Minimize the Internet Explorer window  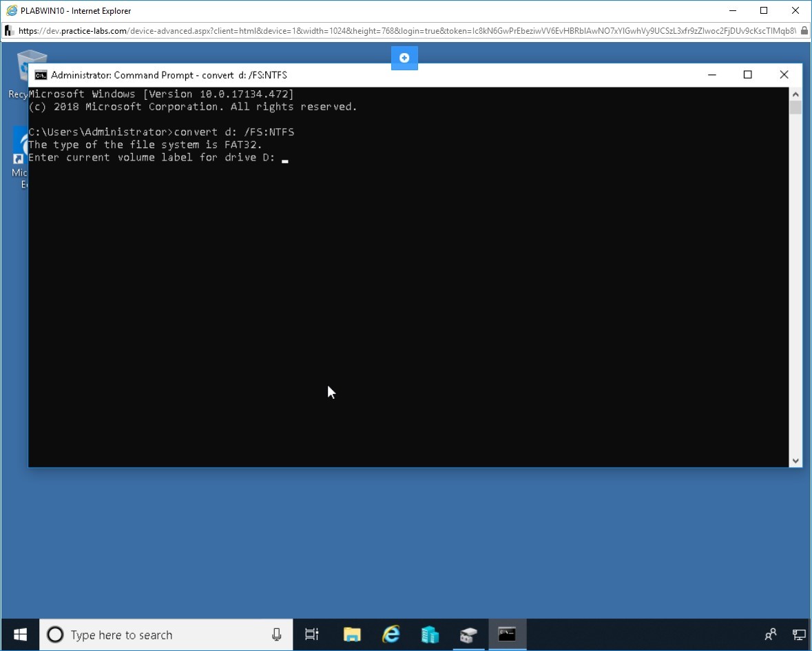tap(733, 10)
